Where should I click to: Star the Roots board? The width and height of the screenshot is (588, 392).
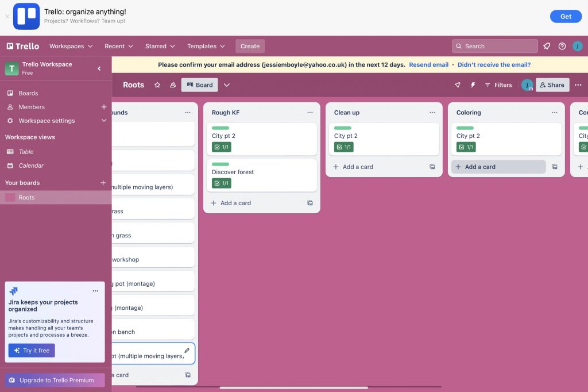[157, 85]
